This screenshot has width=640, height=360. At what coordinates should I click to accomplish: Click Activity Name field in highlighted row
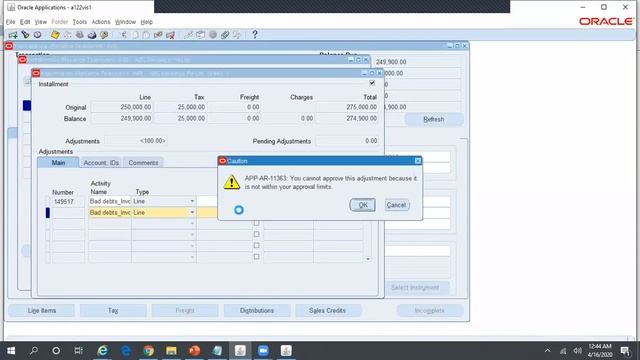pos(110,212)
